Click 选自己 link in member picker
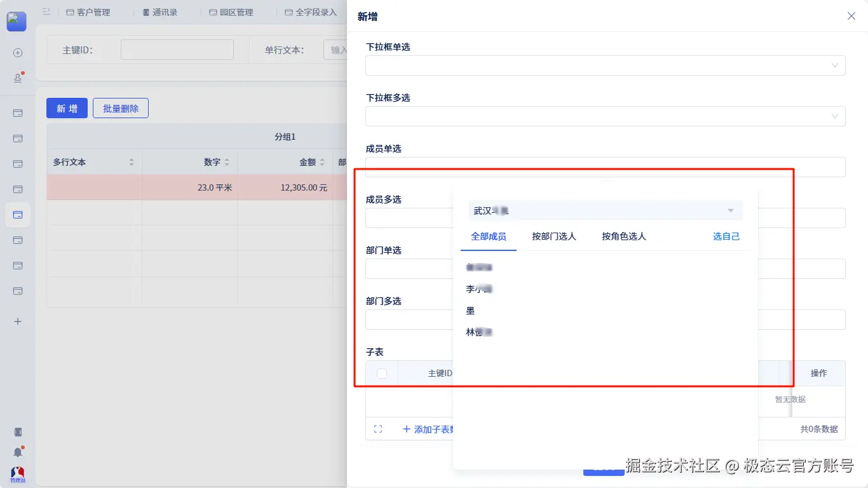 pos(726,236)
